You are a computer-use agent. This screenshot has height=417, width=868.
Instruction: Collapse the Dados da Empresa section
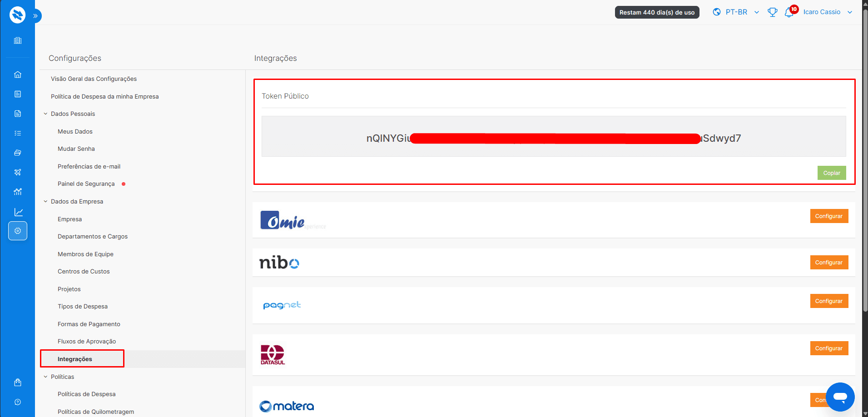pos(45,202)
